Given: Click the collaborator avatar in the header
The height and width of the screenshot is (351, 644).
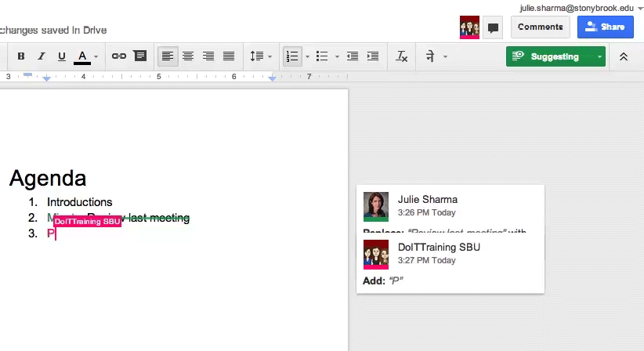Looking at the screenshot, I should coord(469,27).
